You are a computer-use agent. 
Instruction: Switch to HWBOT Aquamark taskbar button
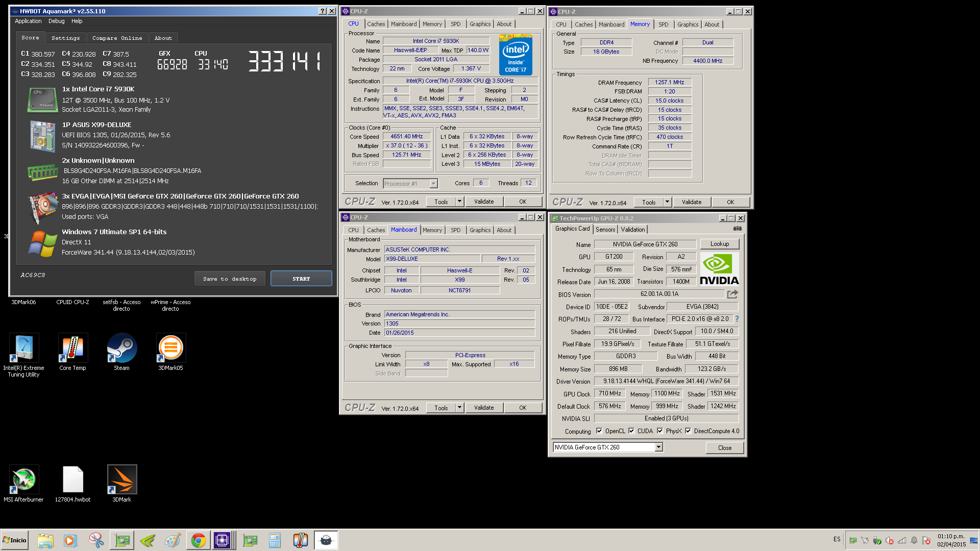(326, 540)
